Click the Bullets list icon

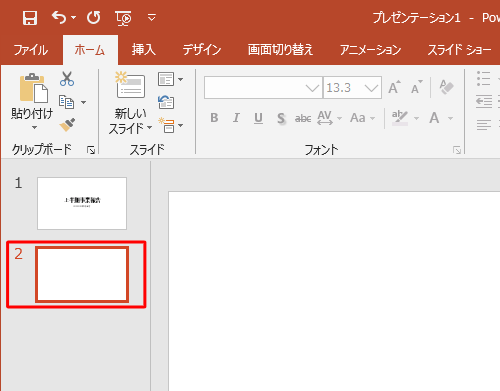[x=484, y=79]
